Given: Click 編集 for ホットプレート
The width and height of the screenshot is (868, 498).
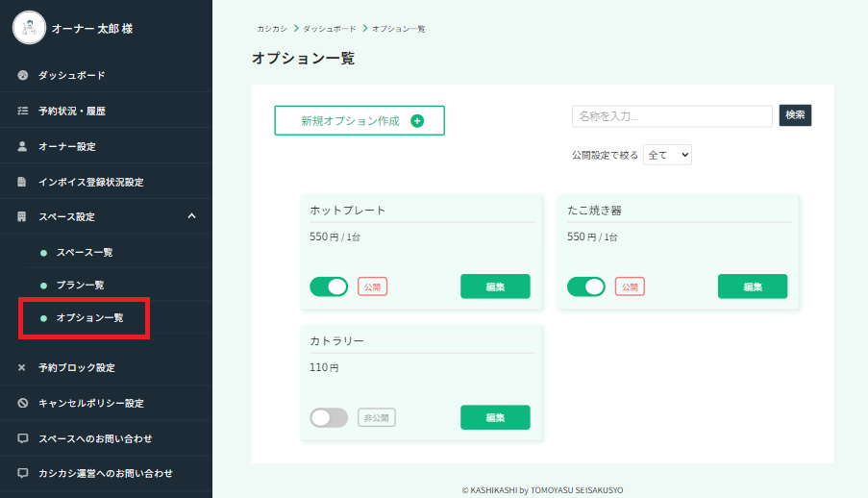Looking at the screenshot, I should click(495, 286).
